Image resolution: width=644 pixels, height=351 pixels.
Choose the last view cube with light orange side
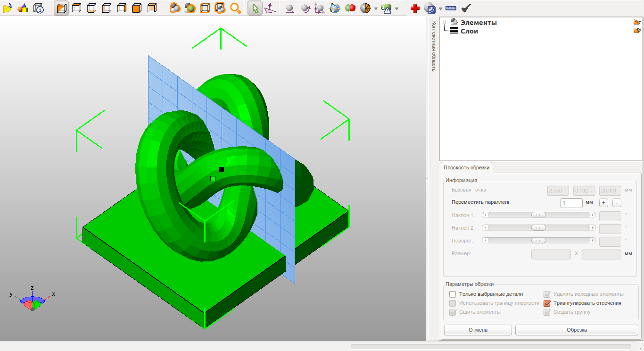tap(152, 8)
